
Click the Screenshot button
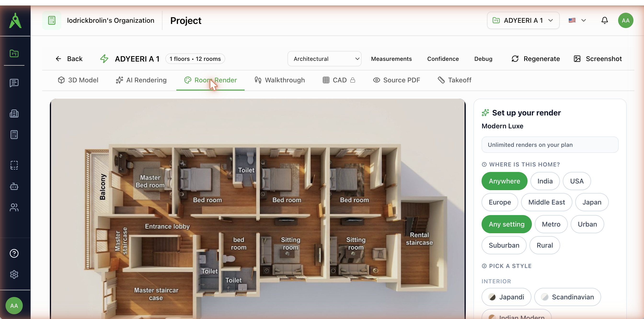pos(598,59)
